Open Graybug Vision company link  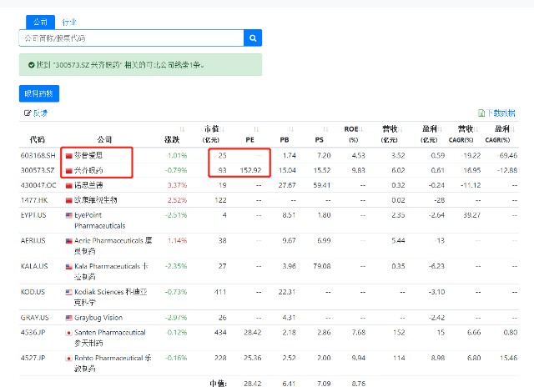coord(98,318)
